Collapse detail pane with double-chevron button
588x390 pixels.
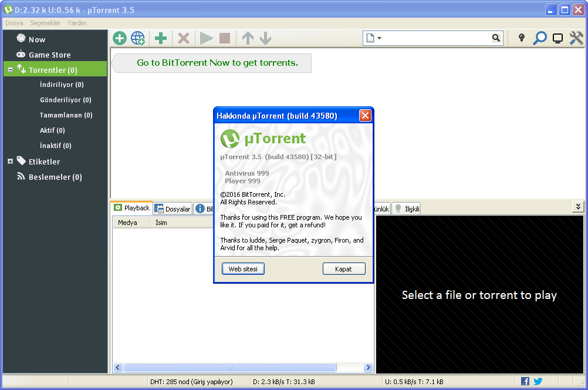[x=578, y=206]
